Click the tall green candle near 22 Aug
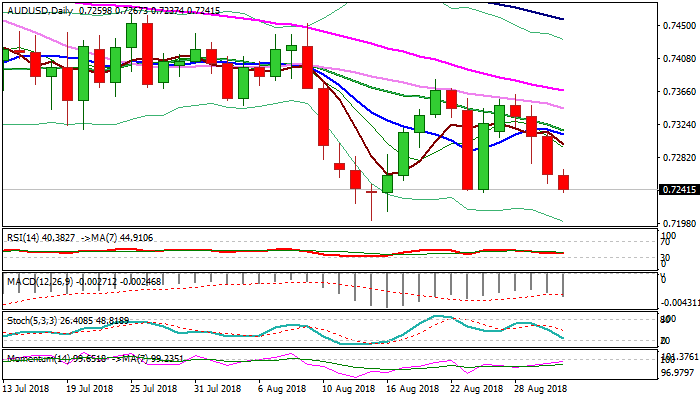 484,155
